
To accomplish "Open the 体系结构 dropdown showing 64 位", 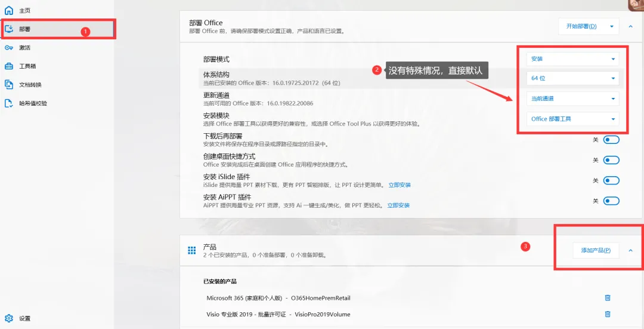I will click(573, 78).
